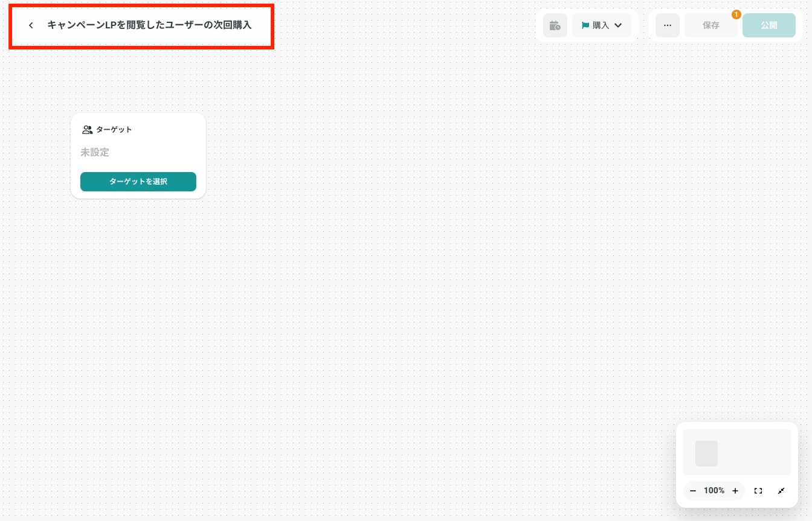The image size is (812, 521).
Task: Click the ターゲットを選択 button
Action: (138, 181)
